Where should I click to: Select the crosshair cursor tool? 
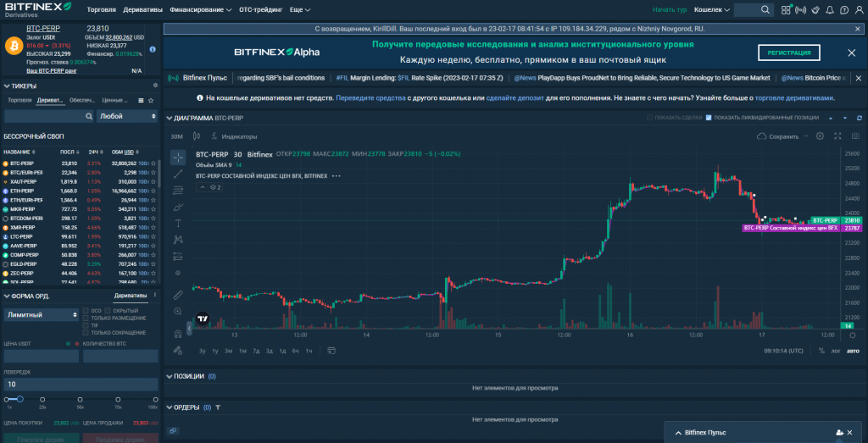click(178, 158)
